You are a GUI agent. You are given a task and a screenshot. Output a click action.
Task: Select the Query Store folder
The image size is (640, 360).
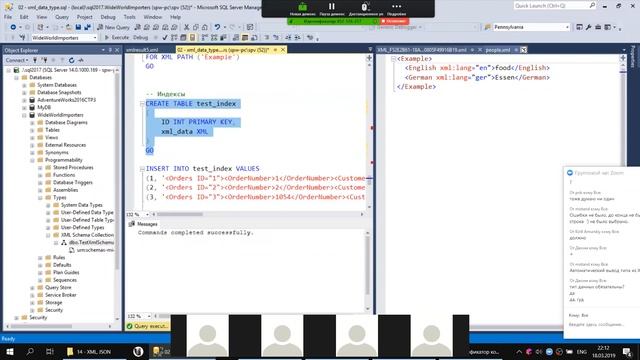58,287
